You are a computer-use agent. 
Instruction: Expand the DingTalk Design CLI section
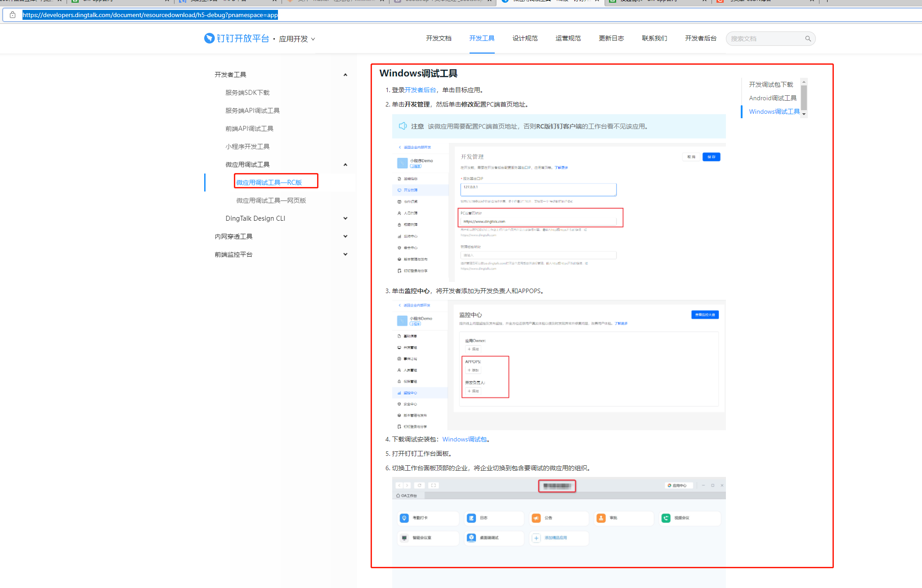coord(345,218)
